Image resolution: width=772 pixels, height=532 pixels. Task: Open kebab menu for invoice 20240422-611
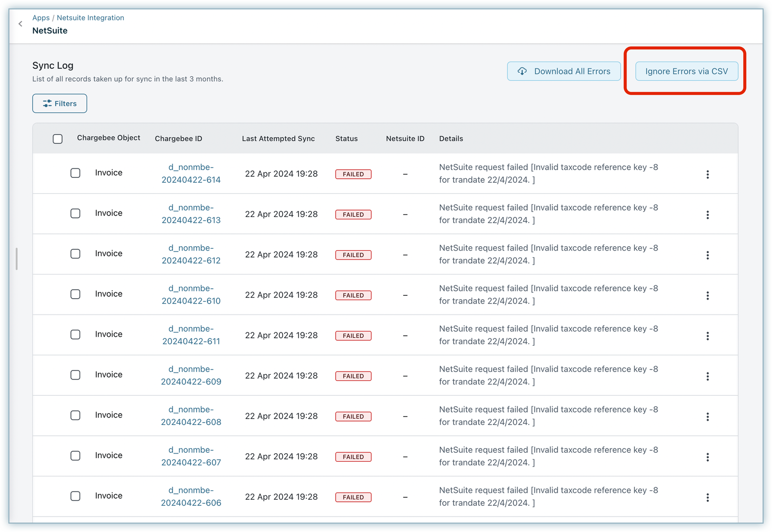click(708, 336)
